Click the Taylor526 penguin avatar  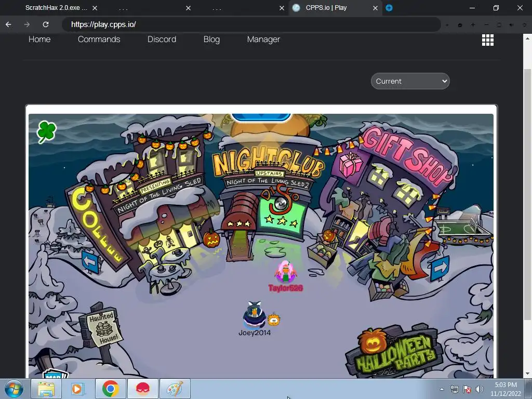coord(286,271)
